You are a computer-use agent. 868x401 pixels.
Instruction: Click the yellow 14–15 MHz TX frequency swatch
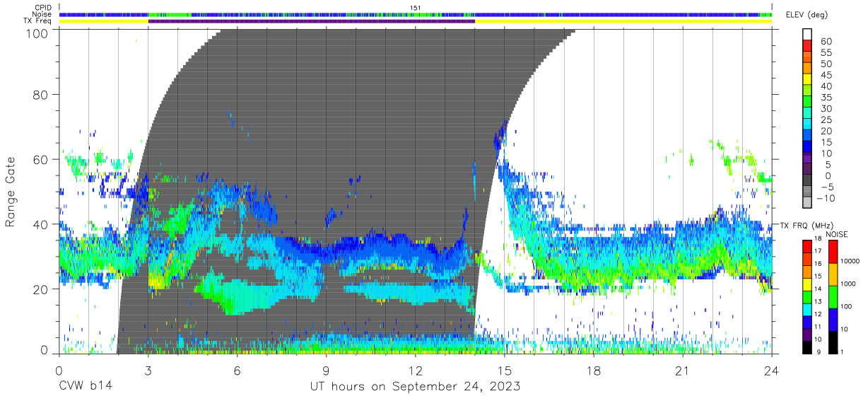(x=809, y=284)
